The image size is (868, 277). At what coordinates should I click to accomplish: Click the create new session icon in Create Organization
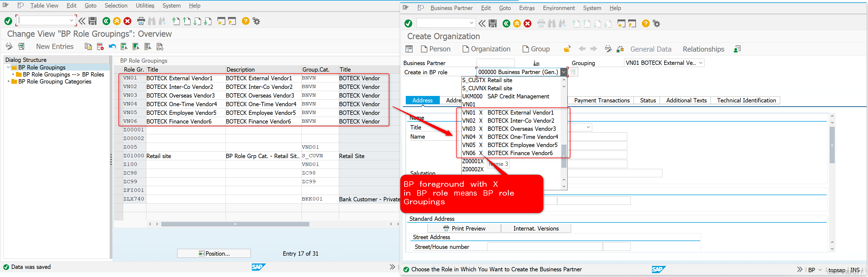[x=621, y=24]
